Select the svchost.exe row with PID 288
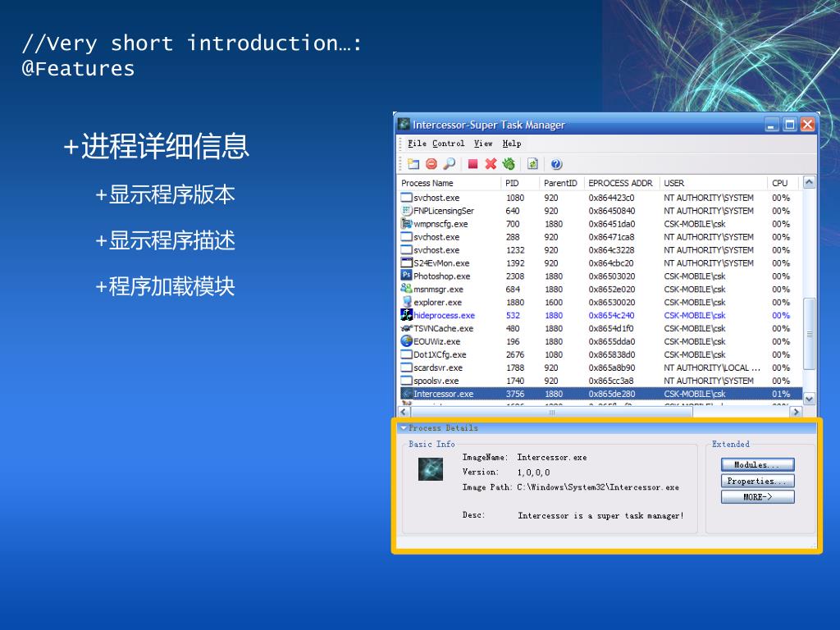The image size is (840, 630). coord(600,237)
